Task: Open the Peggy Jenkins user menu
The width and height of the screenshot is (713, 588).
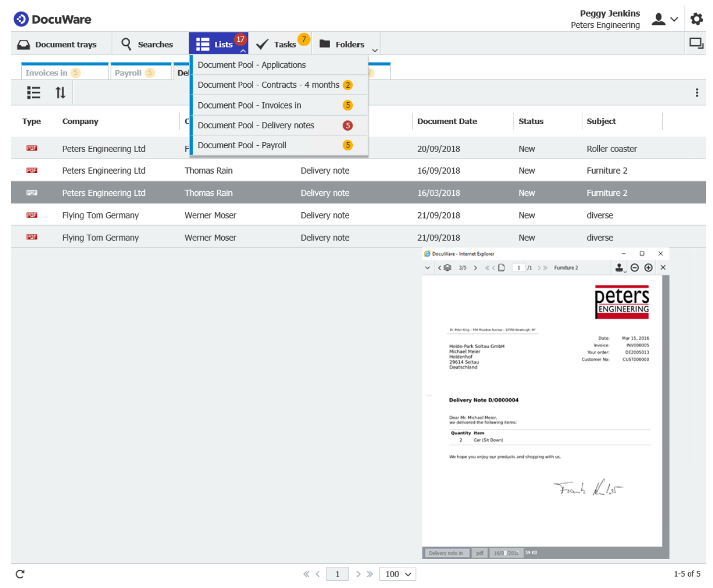Action: point(664,19)
